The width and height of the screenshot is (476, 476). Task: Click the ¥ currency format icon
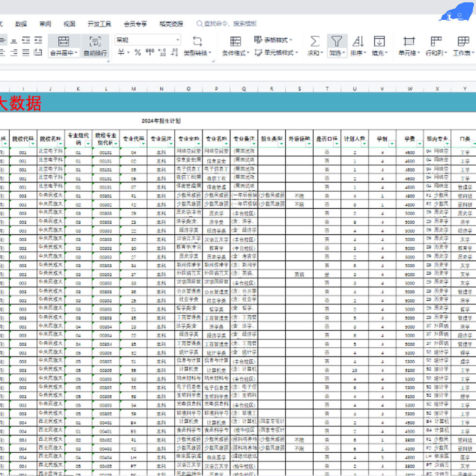click(x=121, y=52)
